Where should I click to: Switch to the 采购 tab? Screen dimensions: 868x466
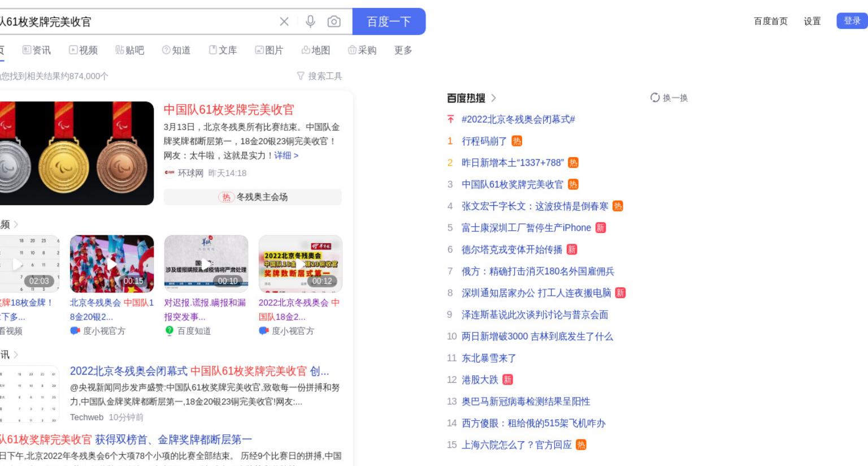(x=362, y=50)
